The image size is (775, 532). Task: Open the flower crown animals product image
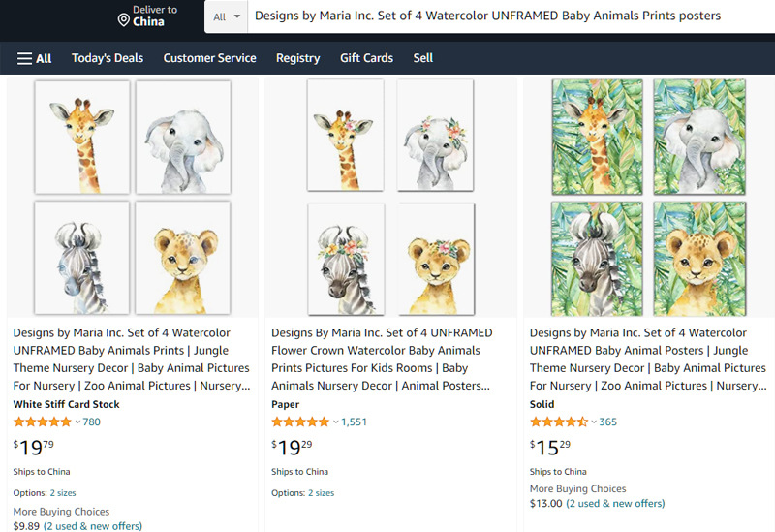pos(390,197)
